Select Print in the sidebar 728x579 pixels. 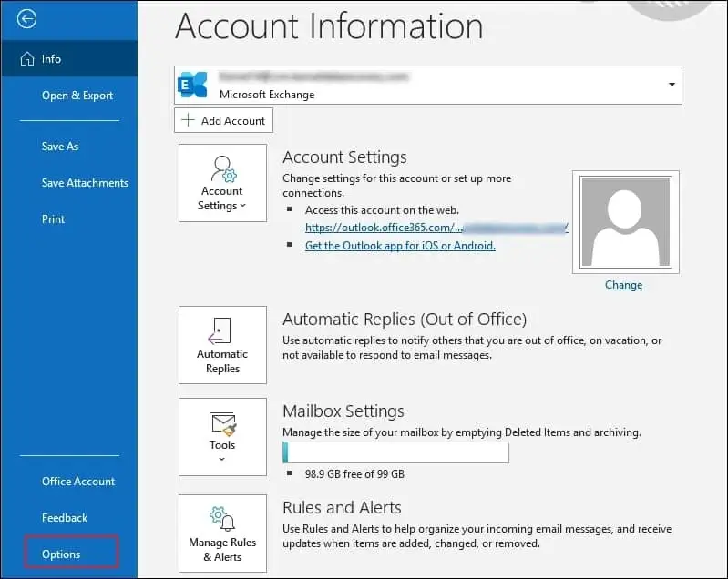[x=53, y=219]
